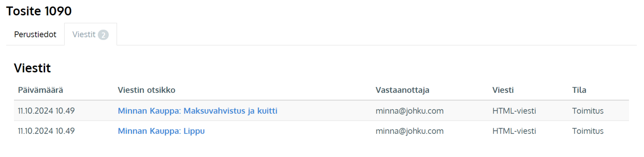Click HTML-viesti cell in Maksuvahvistus row
Viewport: 644px width, 157px height.
point(514,111)
